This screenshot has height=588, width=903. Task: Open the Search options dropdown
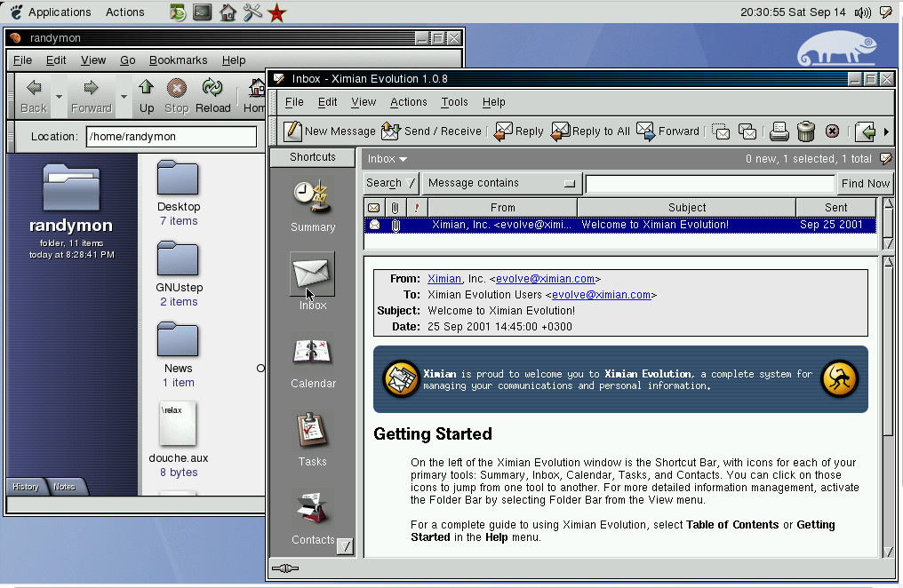(x=390, y=183)
